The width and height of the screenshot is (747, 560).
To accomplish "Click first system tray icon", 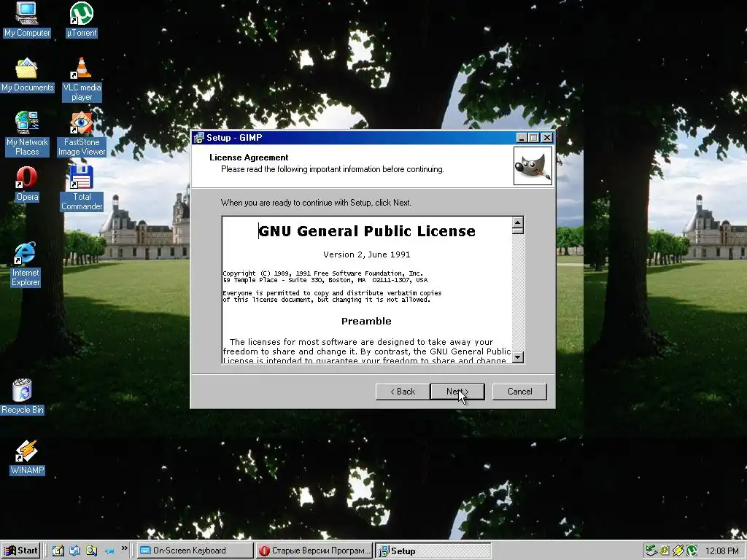I will point(651,551).
